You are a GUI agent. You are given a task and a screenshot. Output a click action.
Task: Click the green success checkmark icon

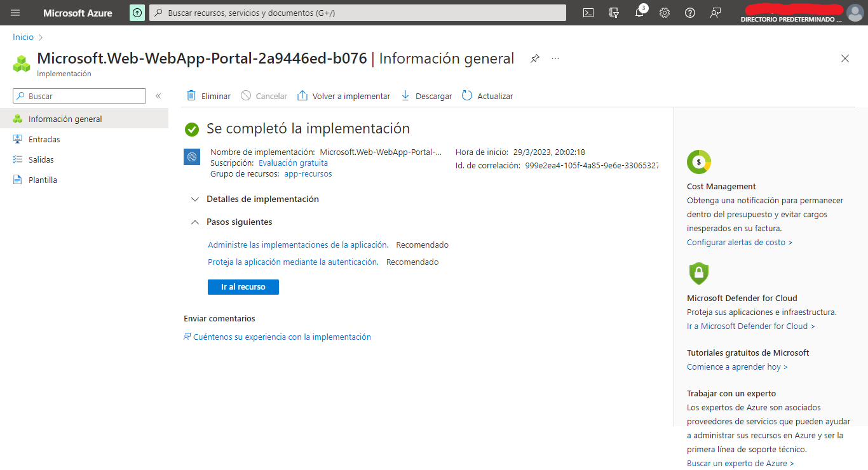192,130
